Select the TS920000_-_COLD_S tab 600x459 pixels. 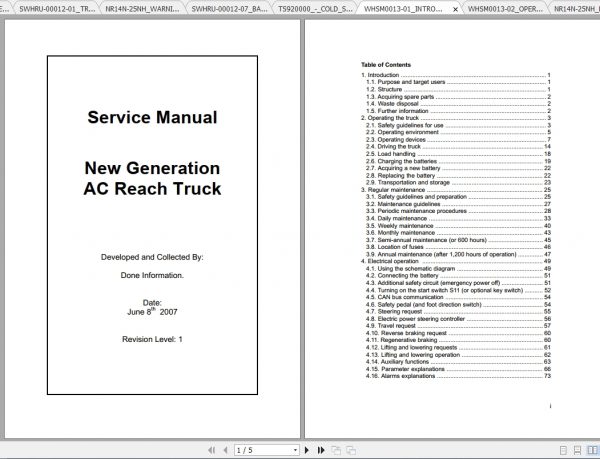pos(315,9)
